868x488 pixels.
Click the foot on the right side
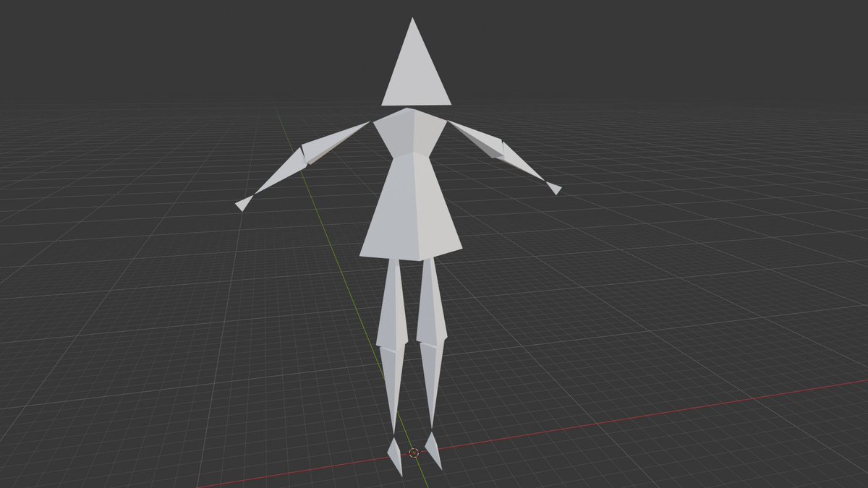coord(433,450)
